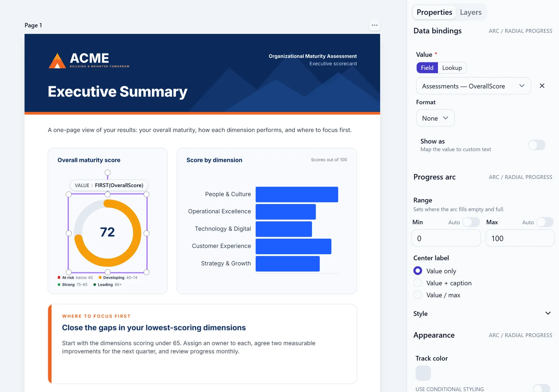Click the Technology & Digital bar
559x392 pixels.
(x=284, y=229)
